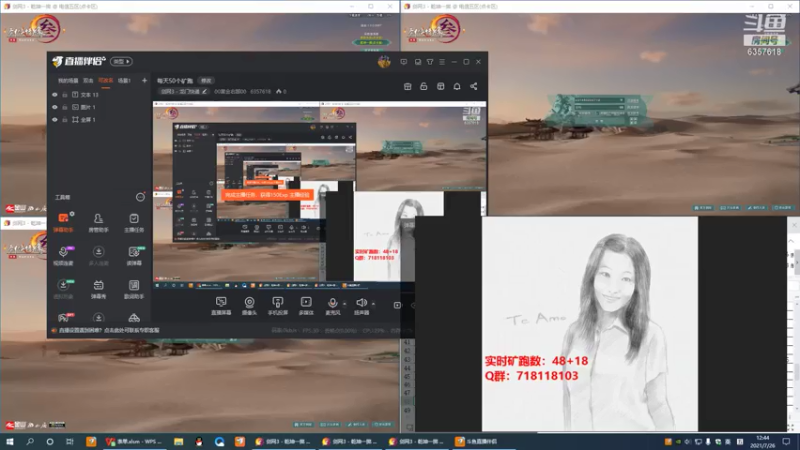Click the pill button beside the 直播伴侣 logo
This screenshot has width=800, height=450.
click(121, 62)
